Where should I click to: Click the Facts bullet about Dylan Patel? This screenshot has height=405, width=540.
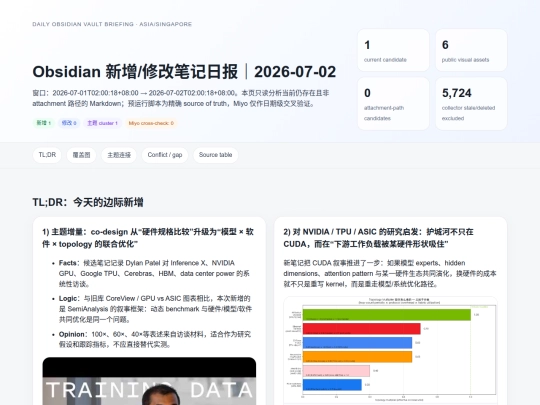tap(154, 273)
